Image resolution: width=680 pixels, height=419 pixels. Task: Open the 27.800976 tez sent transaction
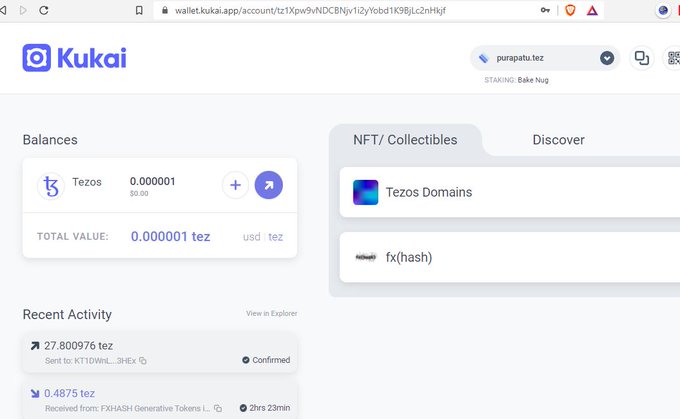coord(160,352)
